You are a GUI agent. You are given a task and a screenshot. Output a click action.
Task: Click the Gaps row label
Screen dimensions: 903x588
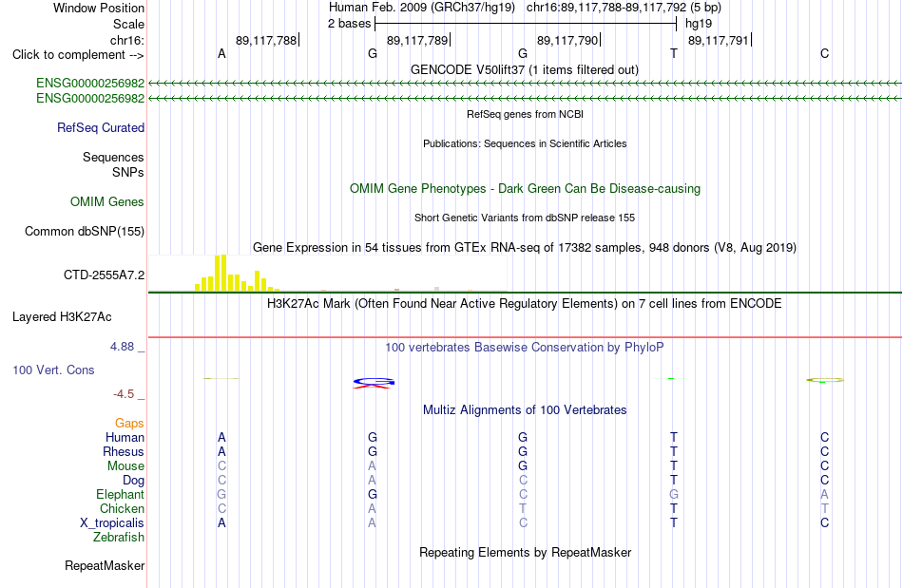coord(129,423)
